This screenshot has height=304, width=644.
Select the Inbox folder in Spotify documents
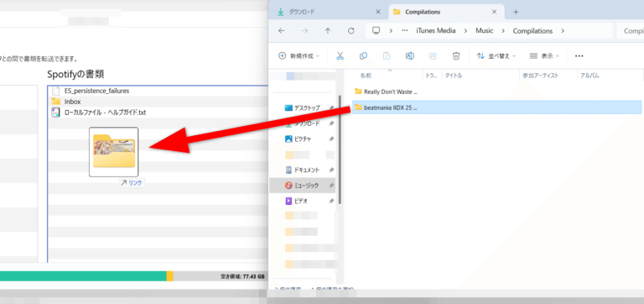point(66,102)
